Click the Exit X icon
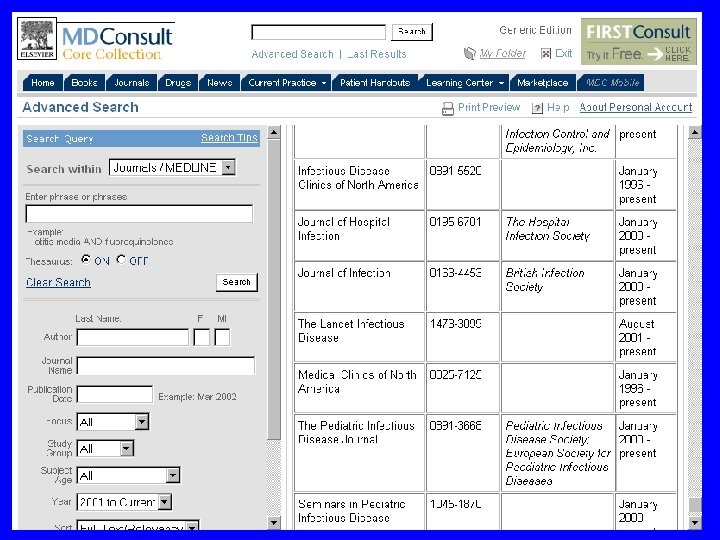The width and height of the screenshot is (720, 540). [x=546, y=54]
